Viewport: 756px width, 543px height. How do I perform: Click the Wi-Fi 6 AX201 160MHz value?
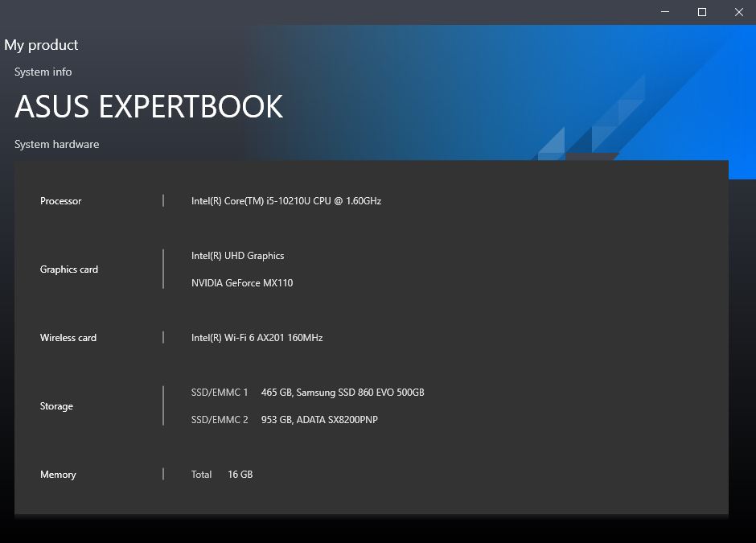pos(257,338)
